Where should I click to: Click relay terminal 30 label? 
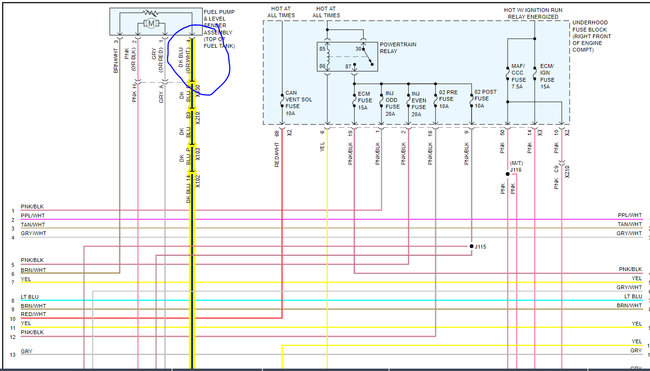tap(359, 48)
